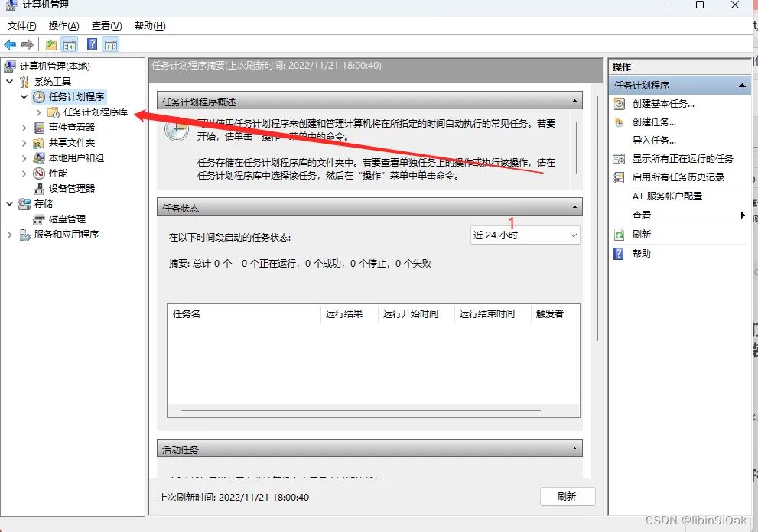Expand the 本地用户和组 node
Image resolution: width=758 pixels, height=532 pixels.
click(x=24, y=158)
